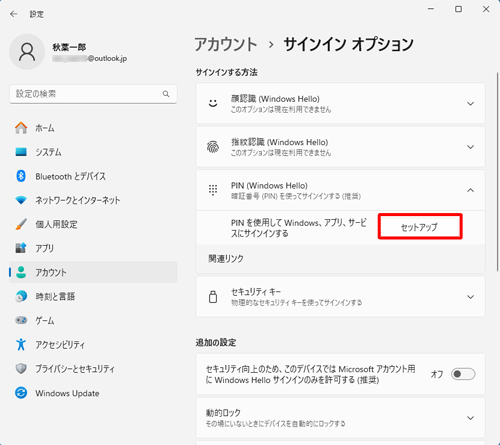Click the アクセシビリティ figure icon
The width and height of the screenshot is (500, 445).
coord(21,344)
